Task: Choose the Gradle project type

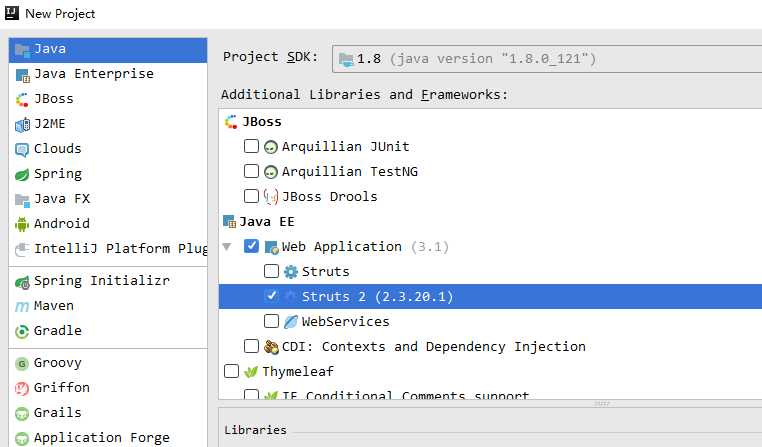Action: [x=108, y=331]
